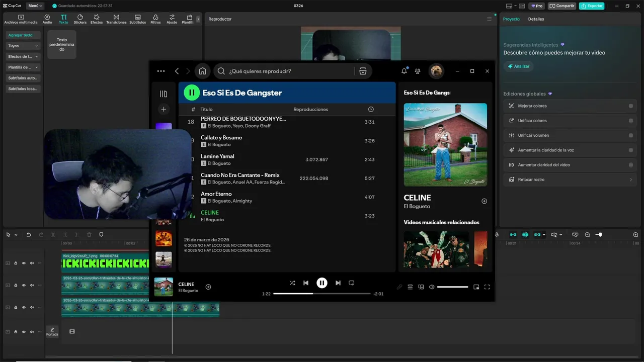Click the marker shield icon in the timeline toolbar
This screenshot has width=644, height=362.
tap(101, 235)
